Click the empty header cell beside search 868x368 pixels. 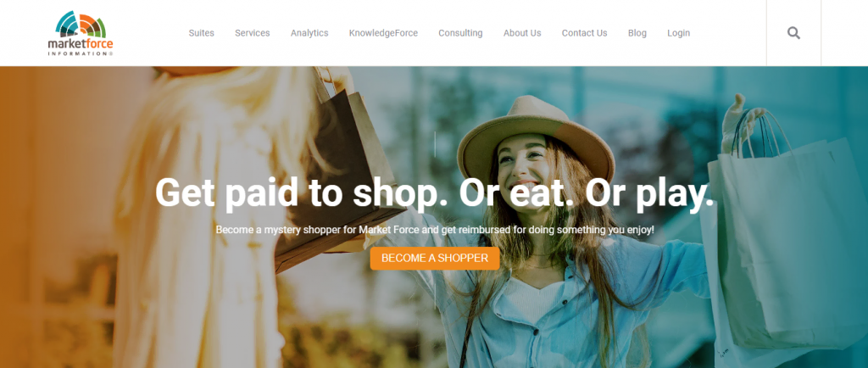(x=844, y=33)
